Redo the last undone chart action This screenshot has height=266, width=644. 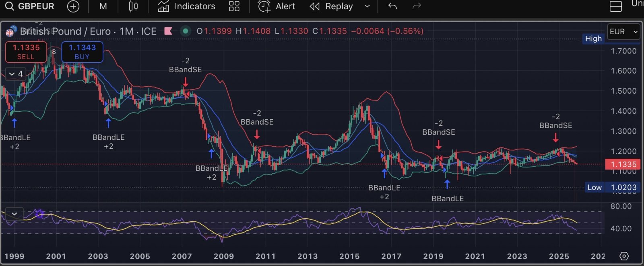(x=417, y=6)
